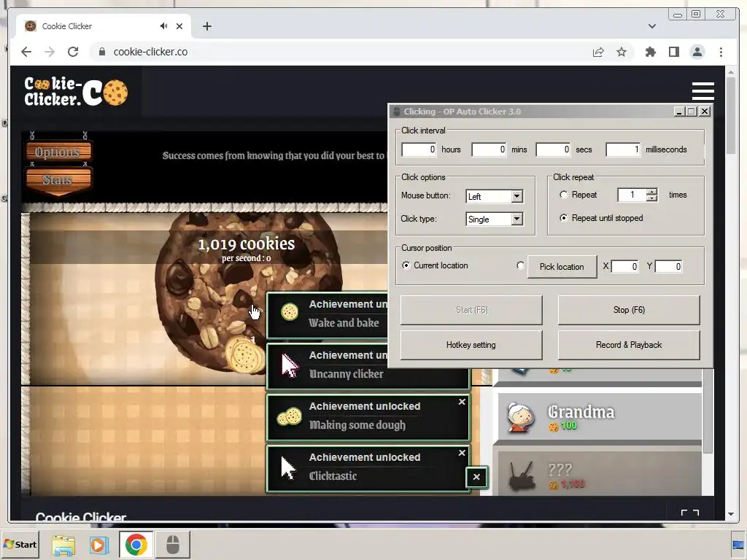Open Record & Playback
This screenshot has width=747, height=560.
pos(629,345)
